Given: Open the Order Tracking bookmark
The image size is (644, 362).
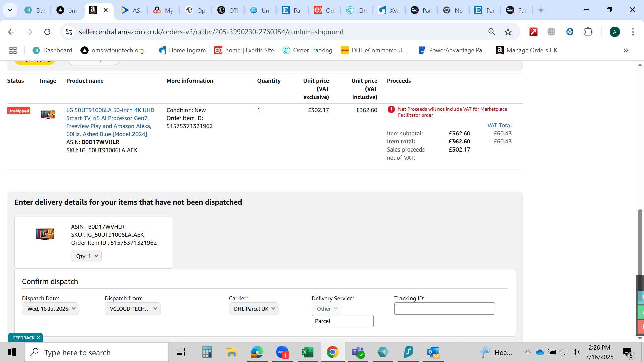Looking at the screenshot, I should pos(307,50).
